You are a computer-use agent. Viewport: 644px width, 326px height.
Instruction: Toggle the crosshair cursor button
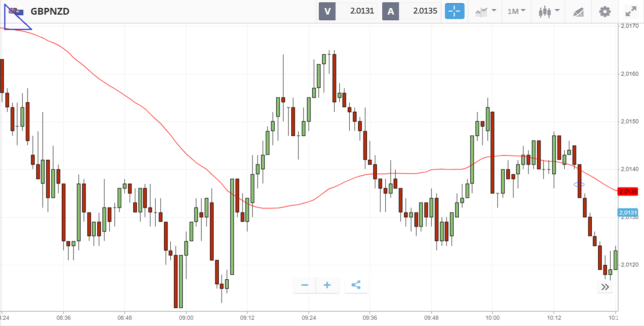pos(455,11)
